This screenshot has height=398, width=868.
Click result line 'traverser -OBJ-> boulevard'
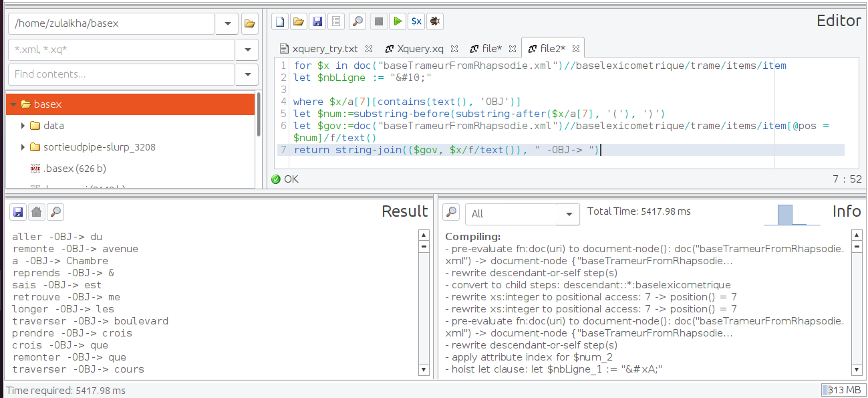coord(90,321)
